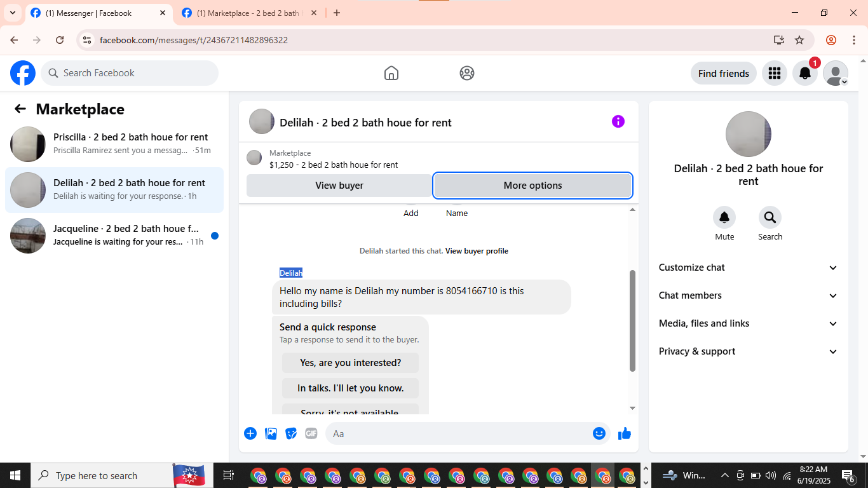Screen dimensions: 868x488
Task: Click the Chrome address bar URL
Action: point(194,40)
